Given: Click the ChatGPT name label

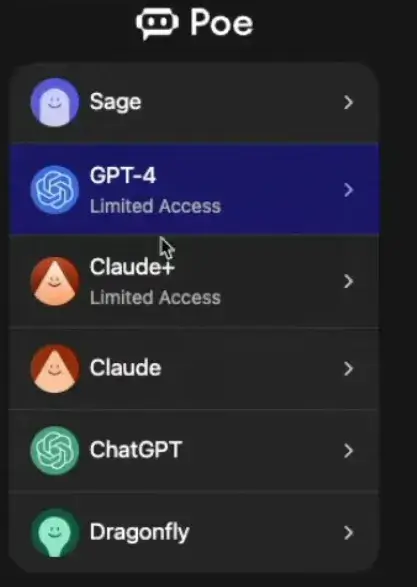Looking at the screenshot, I should point(136,450).
